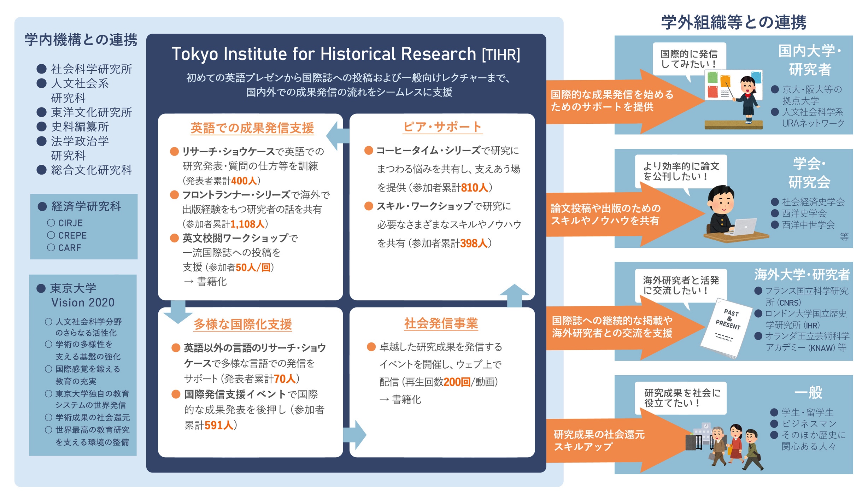This screenshot has width=868, height=499.
Task: Select the bullet 'ビジネスマン'
Action: pos(804,424)
